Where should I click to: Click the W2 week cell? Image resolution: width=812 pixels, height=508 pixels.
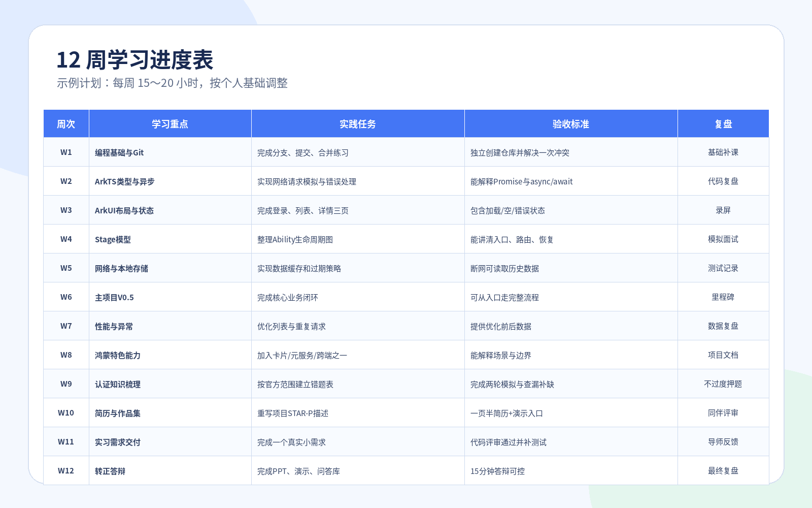pyautogui.click(x=66, y=181)
